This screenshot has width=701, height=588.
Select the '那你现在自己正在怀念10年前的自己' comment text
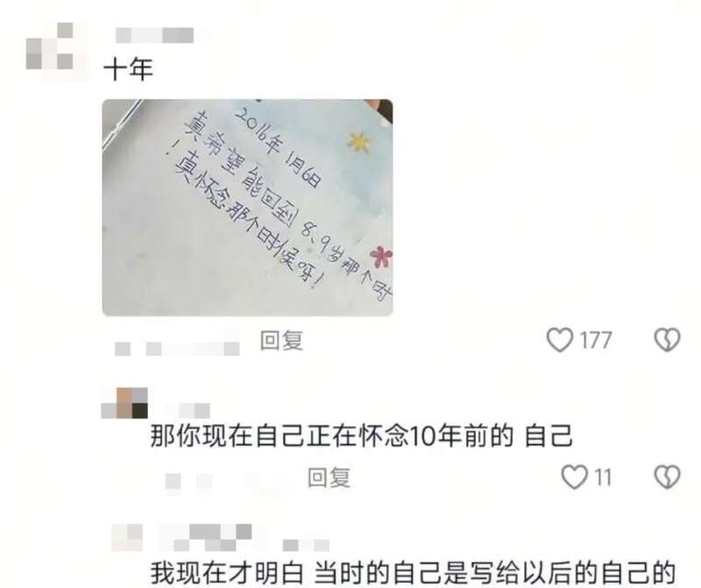coord(361,436)
